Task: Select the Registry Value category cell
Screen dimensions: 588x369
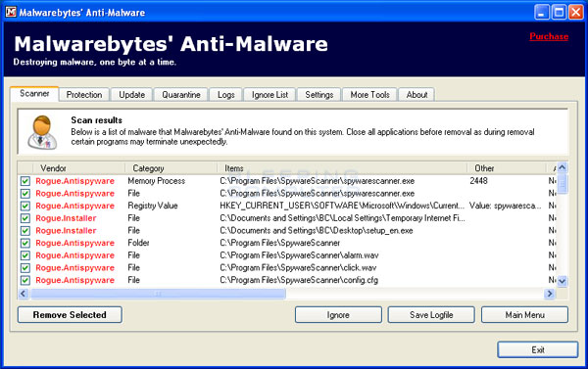Action: point(153,206)
